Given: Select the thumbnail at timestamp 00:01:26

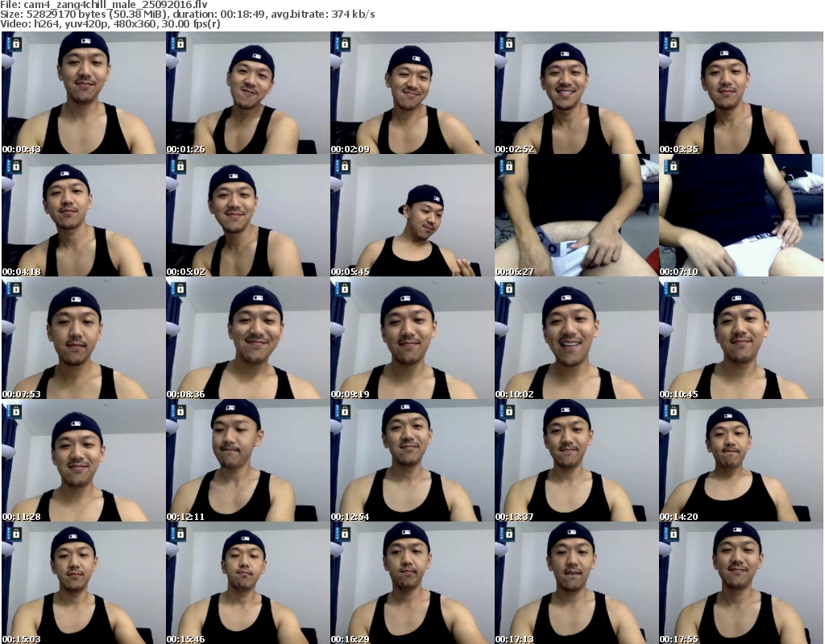Looking at the screenshot, I should (x=247, y=93).
